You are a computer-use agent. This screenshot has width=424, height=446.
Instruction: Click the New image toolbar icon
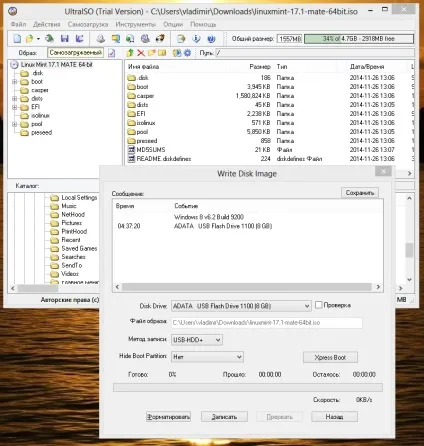pyautogui.click(x=17, y=39)
